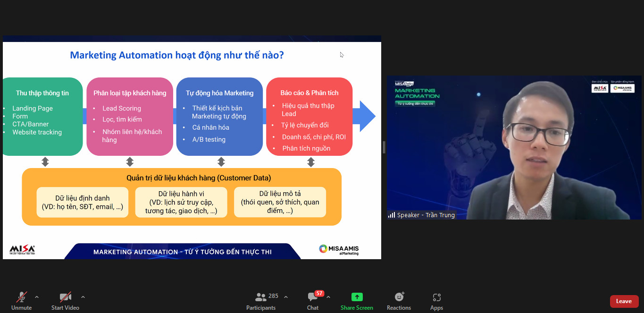Click the green "Thu thập thông tin" box
Image resolution: width=644 pixels, height=313 pixels.
tap(42, 116)
